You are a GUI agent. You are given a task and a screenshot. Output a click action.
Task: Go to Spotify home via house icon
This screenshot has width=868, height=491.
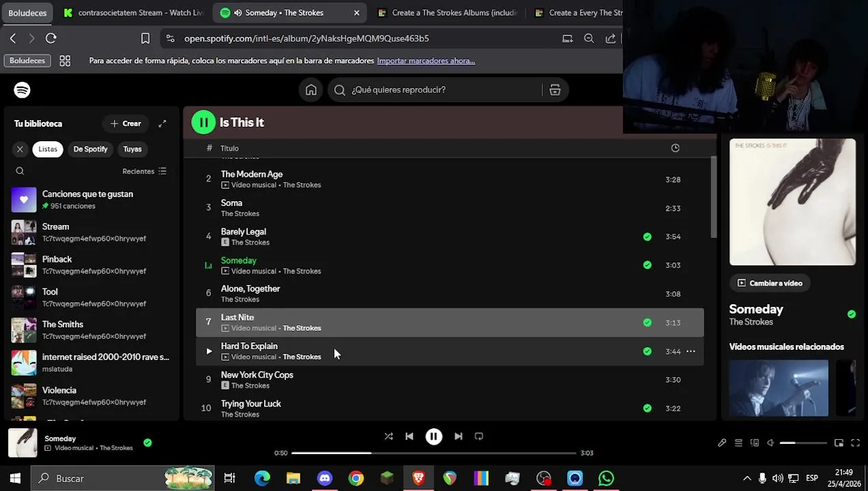(x=311, y=90)
